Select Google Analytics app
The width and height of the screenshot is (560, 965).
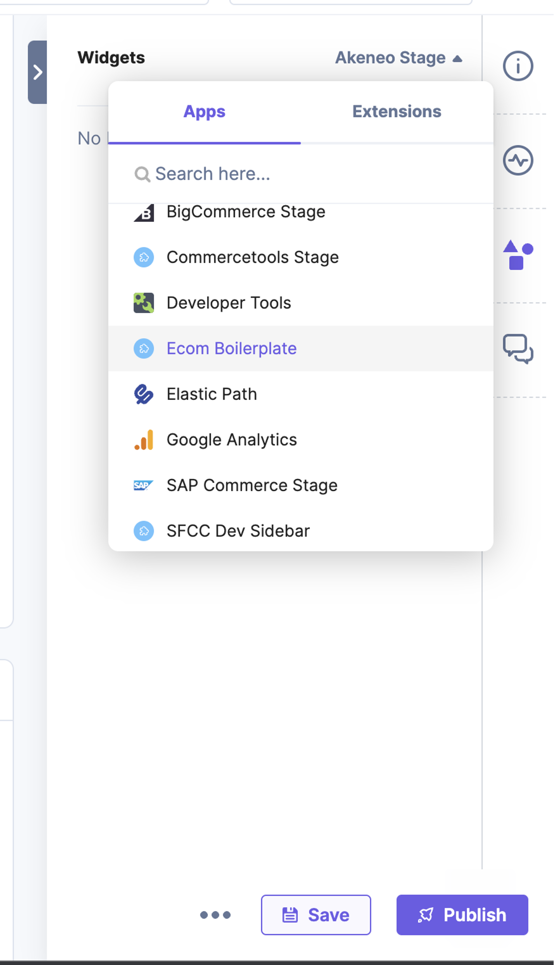[x=301, y=440]
